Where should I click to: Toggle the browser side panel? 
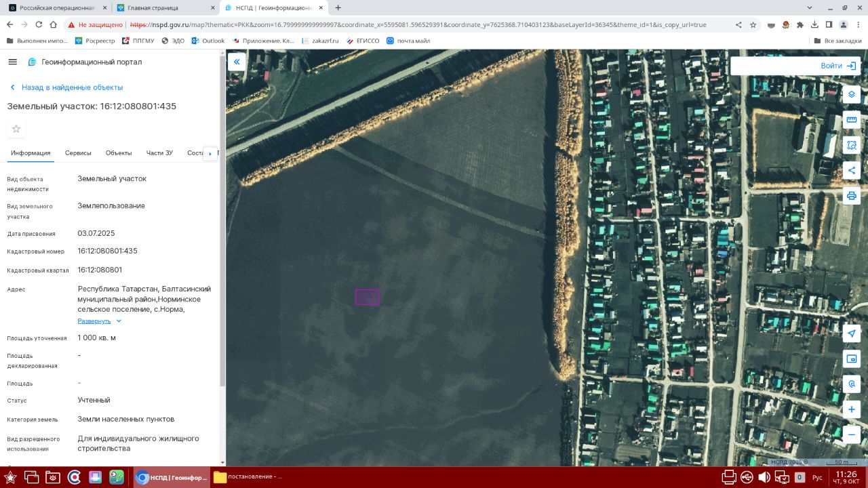[829, 24]
